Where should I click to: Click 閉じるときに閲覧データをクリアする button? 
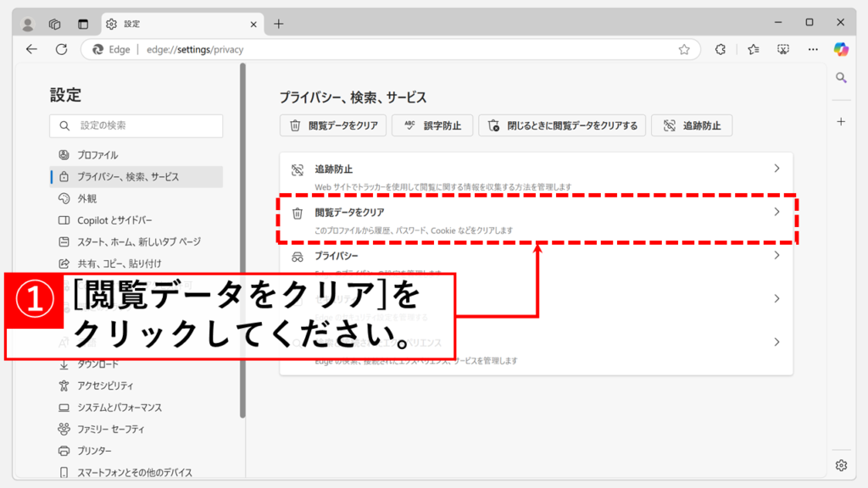point(562,125)
